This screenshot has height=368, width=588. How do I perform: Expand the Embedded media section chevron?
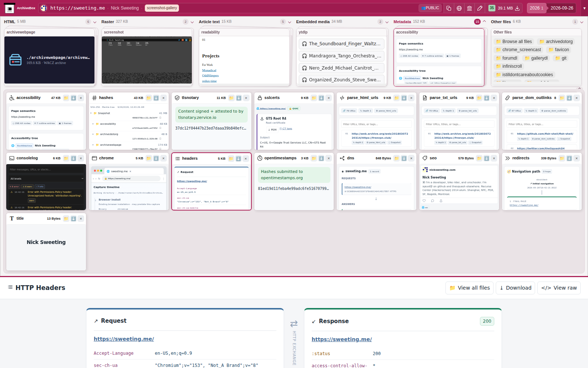tap(387, 22)
